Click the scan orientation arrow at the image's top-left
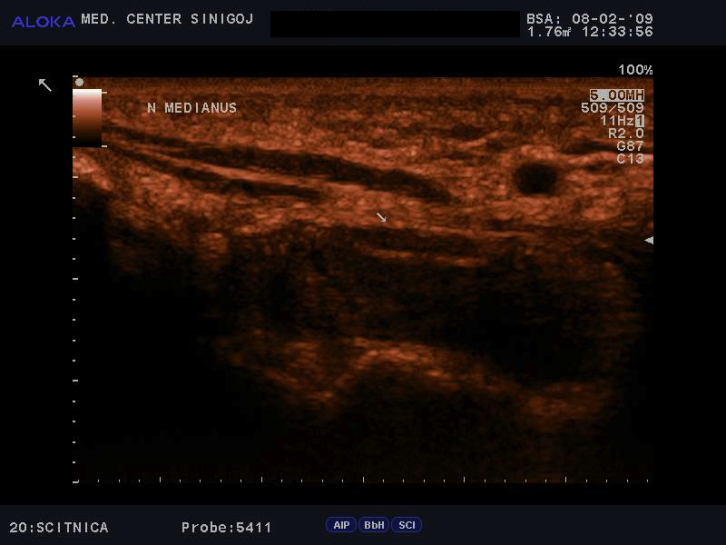The width and height of the screenshot is (726, 545). click(x=45, y=85)
